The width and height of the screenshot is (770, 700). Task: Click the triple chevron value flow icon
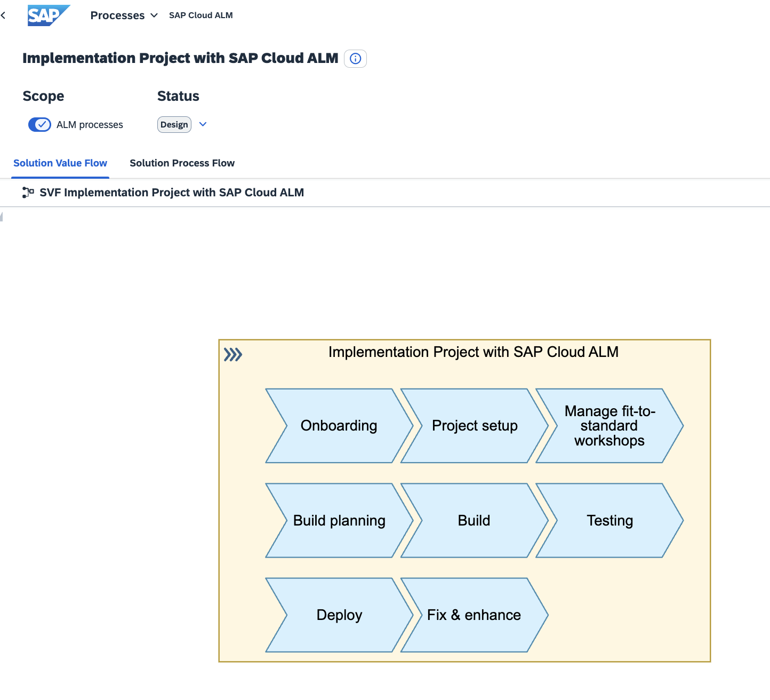(x=233, y=355)
